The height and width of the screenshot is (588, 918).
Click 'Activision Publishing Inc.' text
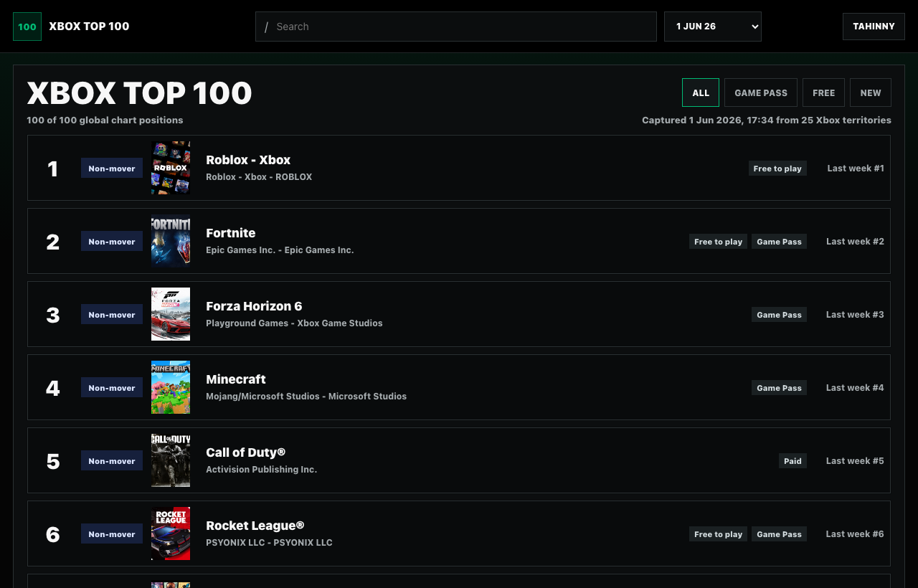[x=261, y=470]
